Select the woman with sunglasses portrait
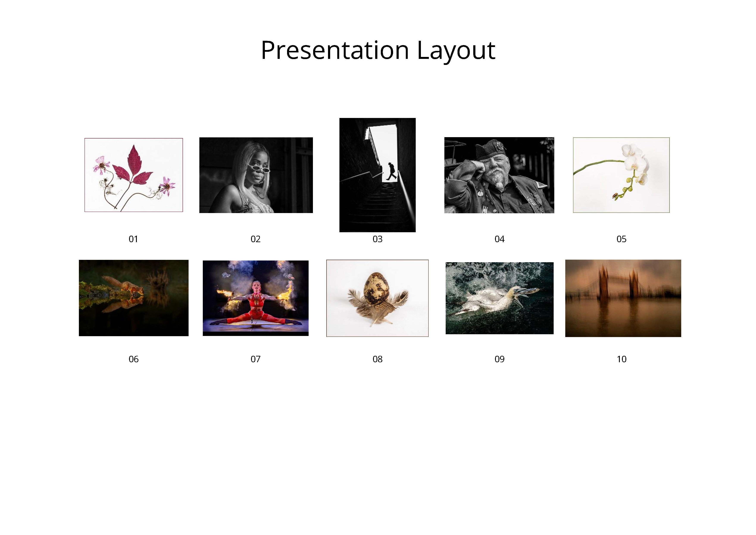The width and height of the screenshot is (756, 535). click(x=256, y=175)
